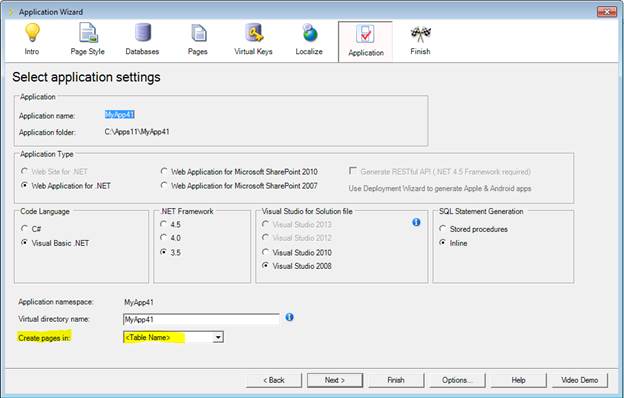624x398 pixels.
Task: Click the Back button
Action: (x=274, y=380)
